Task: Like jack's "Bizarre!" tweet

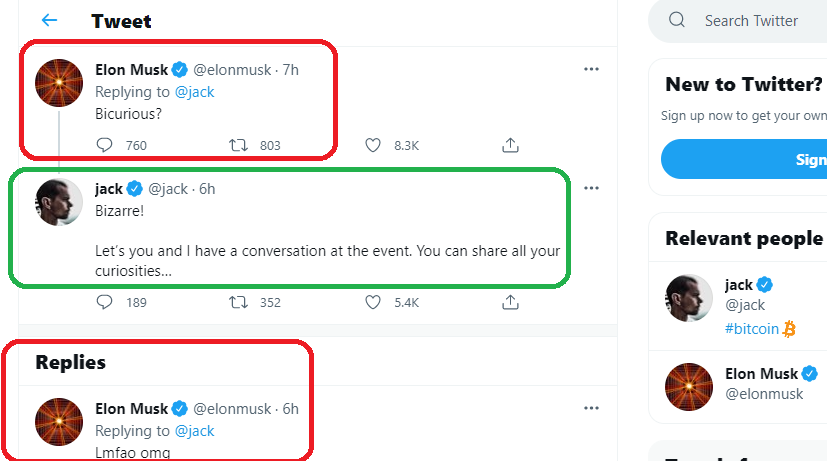Action: (373, 302)
